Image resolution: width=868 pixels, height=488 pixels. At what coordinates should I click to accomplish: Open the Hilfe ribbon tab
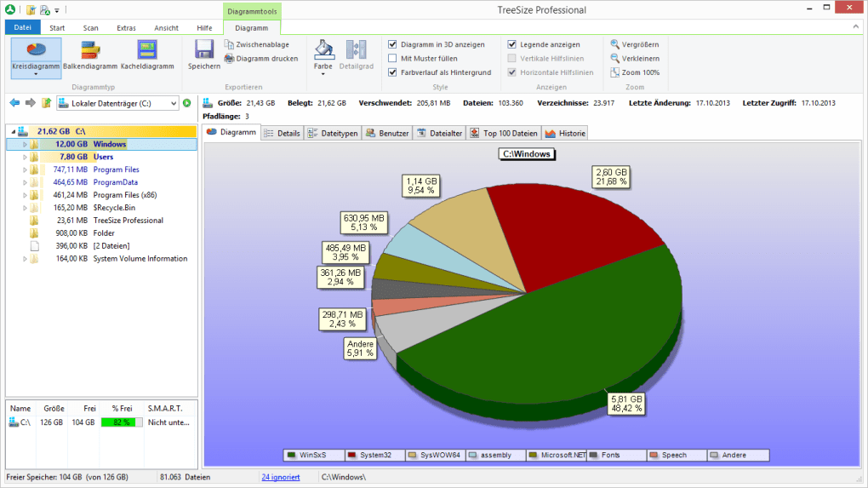(204, 28)
